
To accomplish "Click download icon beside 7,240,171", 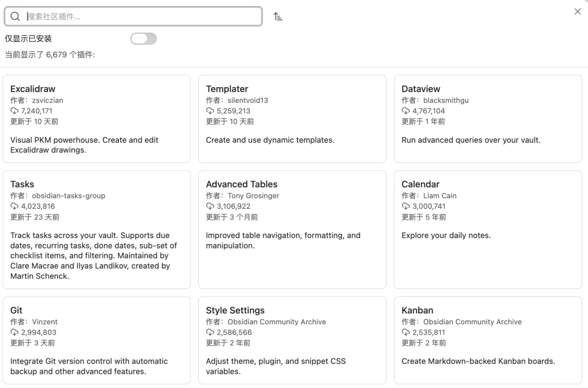I will 14,111.
